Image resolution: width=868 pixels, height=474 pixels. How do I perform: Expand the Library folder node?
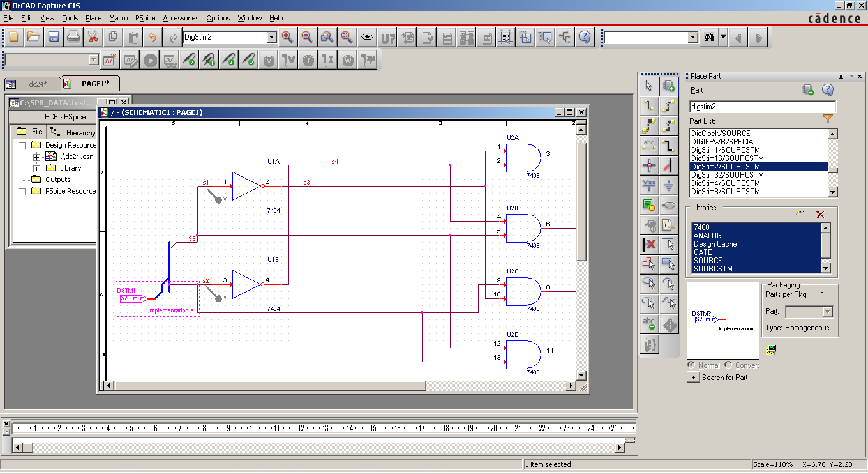(36, 168)
